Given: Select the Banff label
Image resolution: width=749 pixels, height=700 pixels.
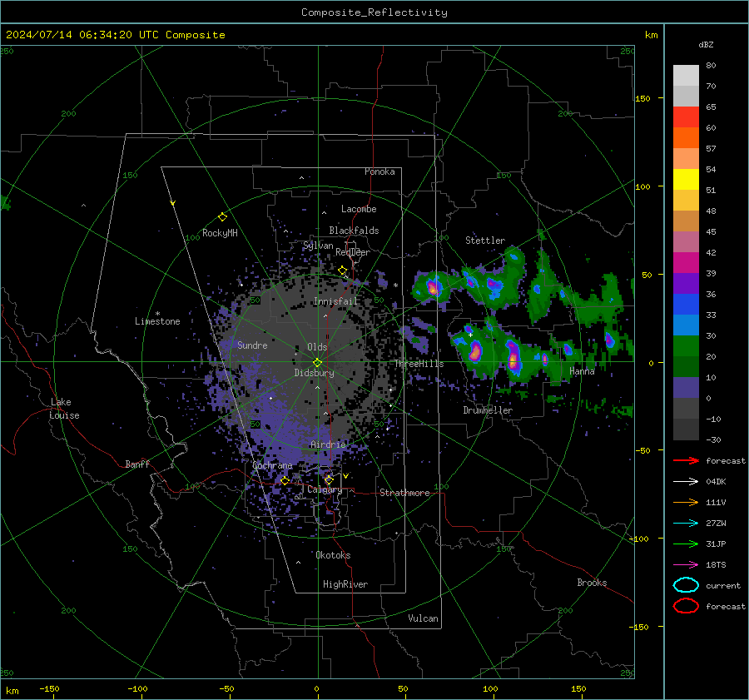Looking at the screenshot, I should [x=137, y=464].
